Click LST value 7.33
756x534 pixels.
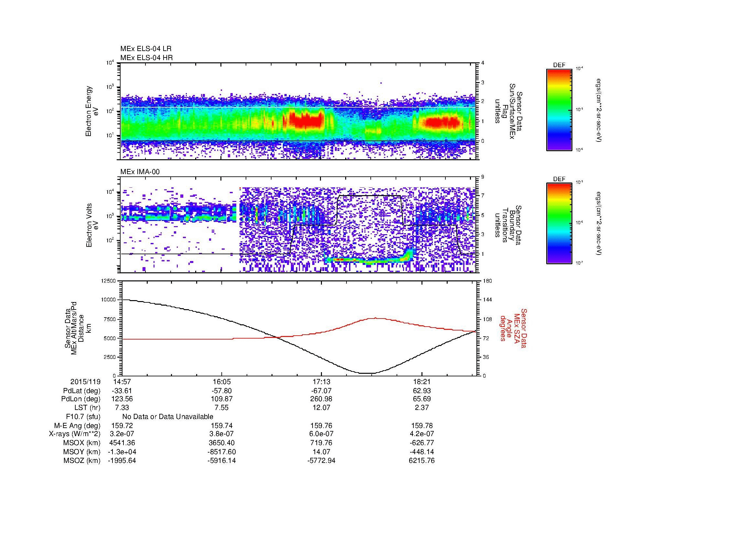(x=122, y=408)
